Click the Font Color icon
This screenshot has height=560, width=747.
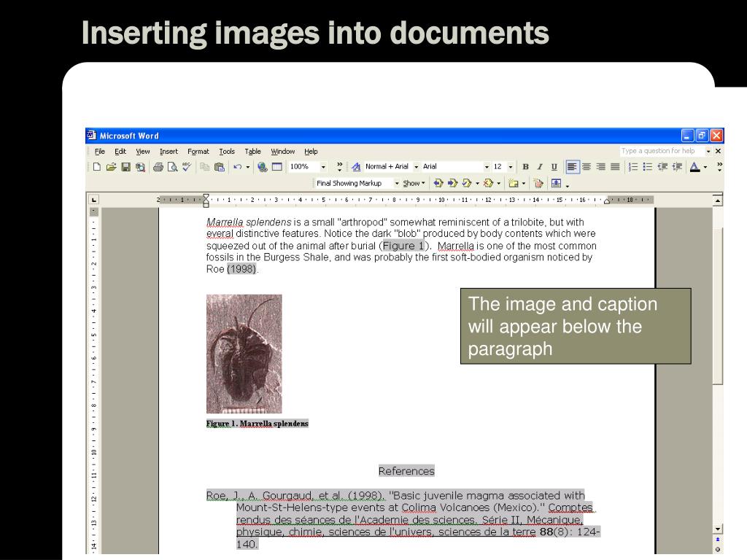tap(695, 167)
